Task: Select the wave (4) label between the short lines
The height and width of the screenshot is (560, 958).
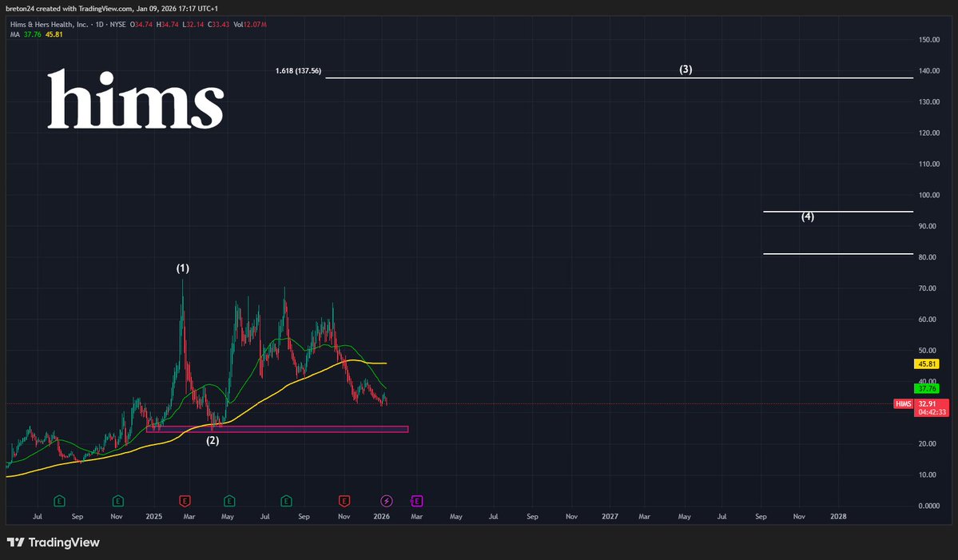Action: 808,216
